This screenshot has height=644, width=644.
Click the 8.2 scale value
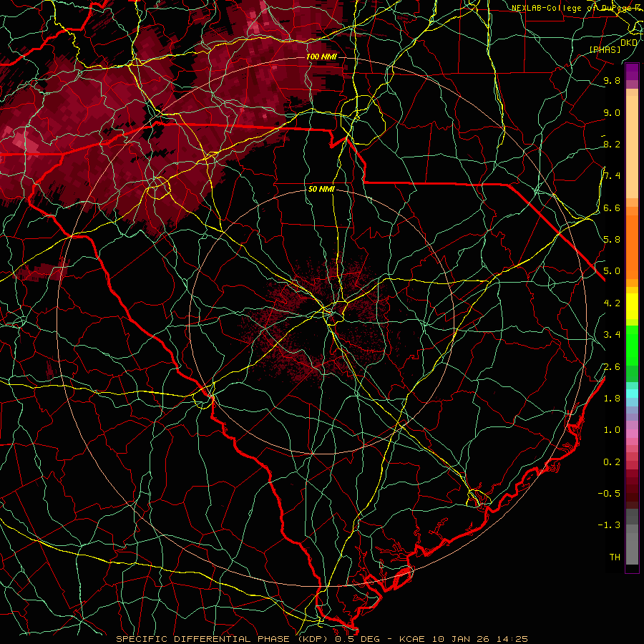click(x=612, y=144)
